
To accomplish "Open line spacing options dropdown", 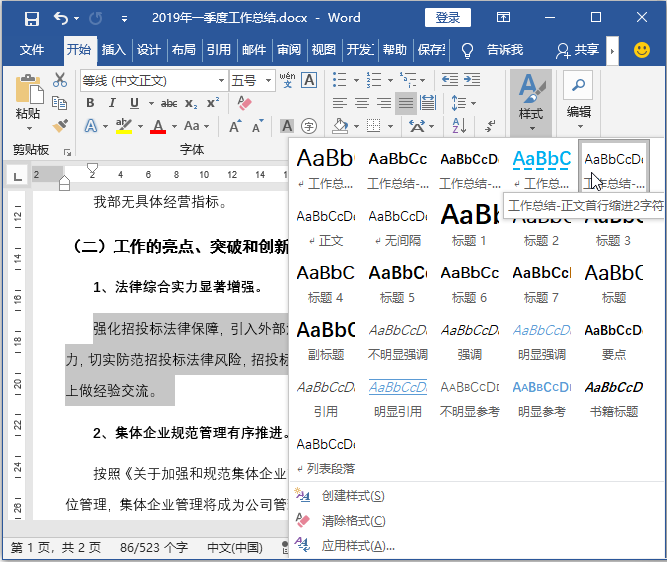I will coord(463,103).
